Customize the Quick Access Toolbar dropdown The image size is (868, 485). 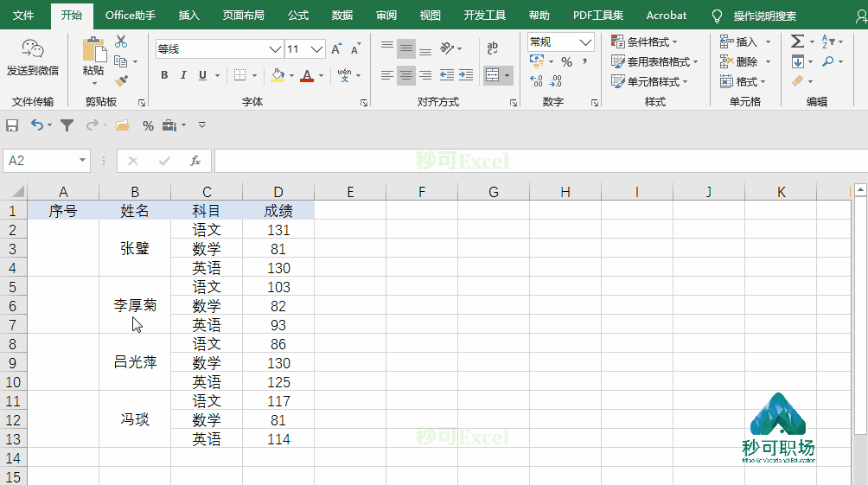pos(202,125)
